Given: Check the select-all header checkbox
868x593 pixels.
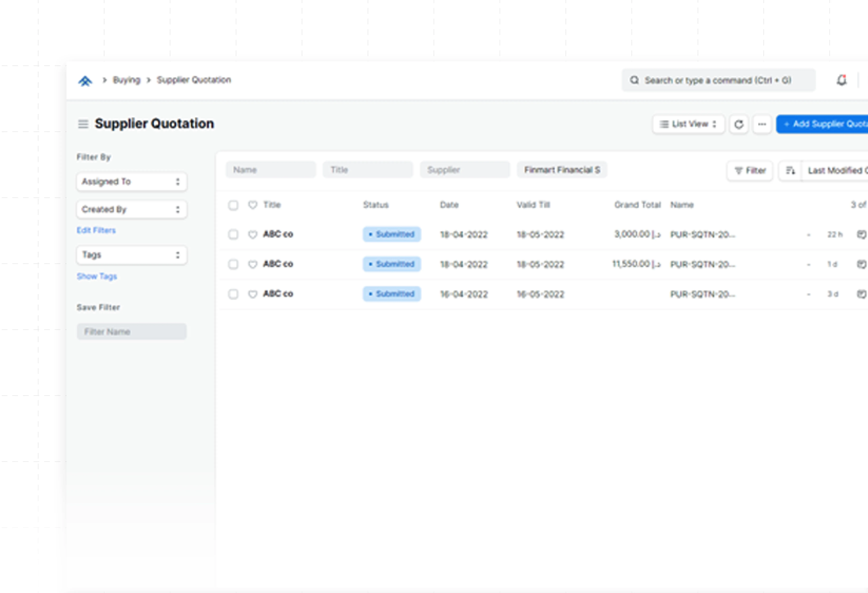Looking at the screenshot, I should click(233, 205).
